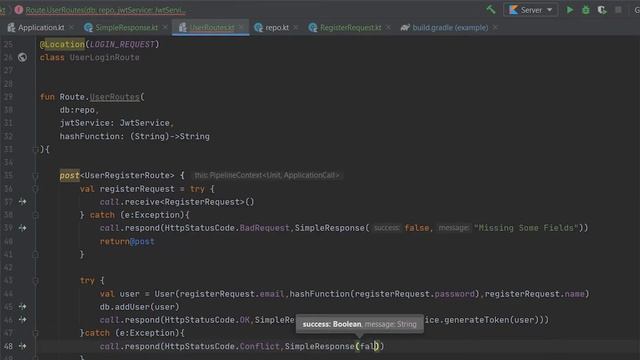
Task: Click the @Location annotation on line 25
Action: click(62, 44)
